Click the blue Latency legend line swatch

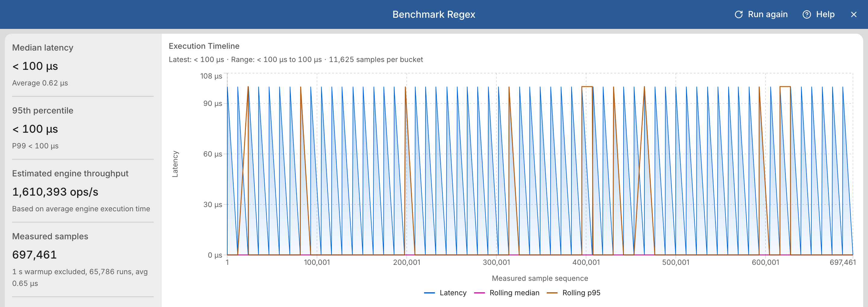coord(429,293)
